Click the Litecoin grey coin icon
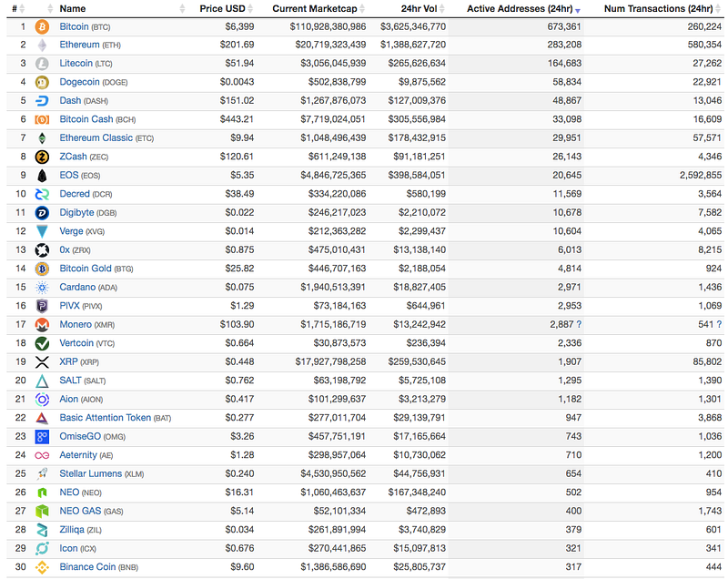This screenshot has width=728, height=579. 42,64
